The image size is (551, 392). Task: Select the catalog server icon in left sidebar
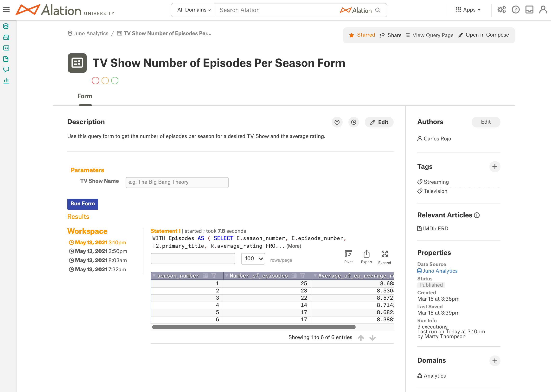click(x=6, y=38)
